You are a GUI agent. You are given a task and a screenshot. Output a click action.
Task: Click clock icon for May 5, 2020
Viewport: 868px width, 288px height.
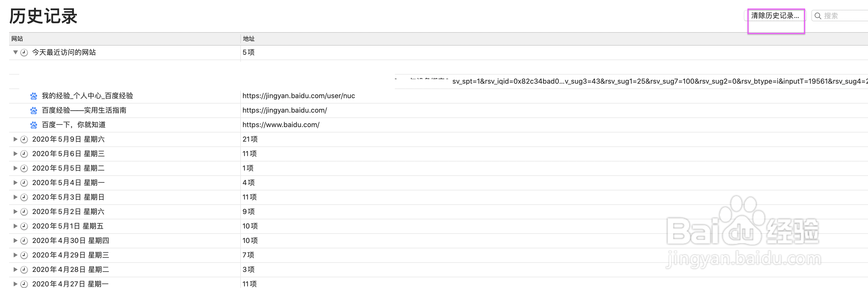[x=24, y=168]
